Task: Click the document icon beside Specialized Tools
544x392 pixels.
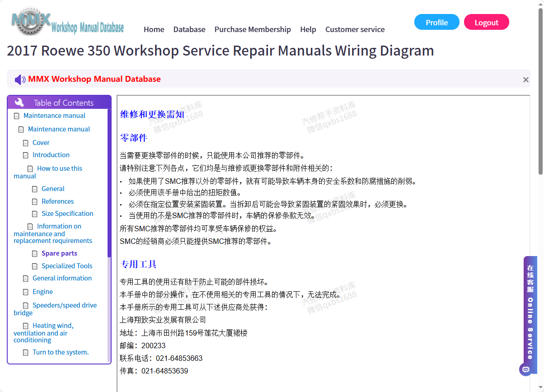Action: pos(35,266)
